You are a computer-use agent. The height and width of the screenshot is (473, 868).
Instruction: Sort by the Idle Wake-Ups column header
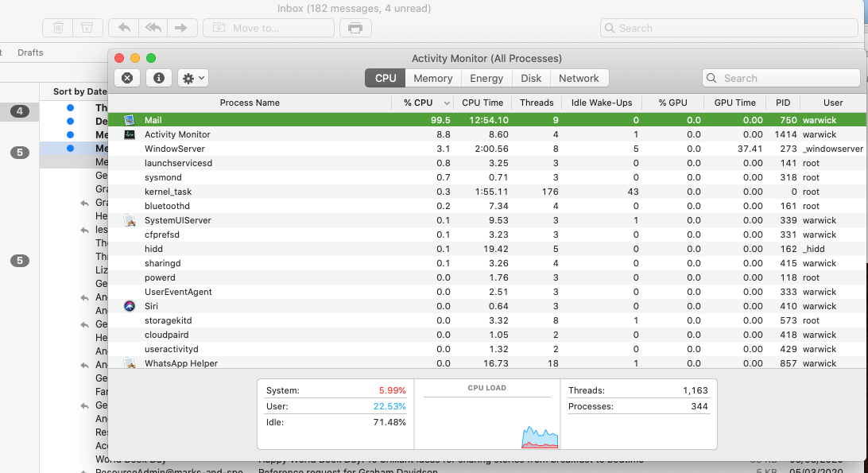point(602,103)
